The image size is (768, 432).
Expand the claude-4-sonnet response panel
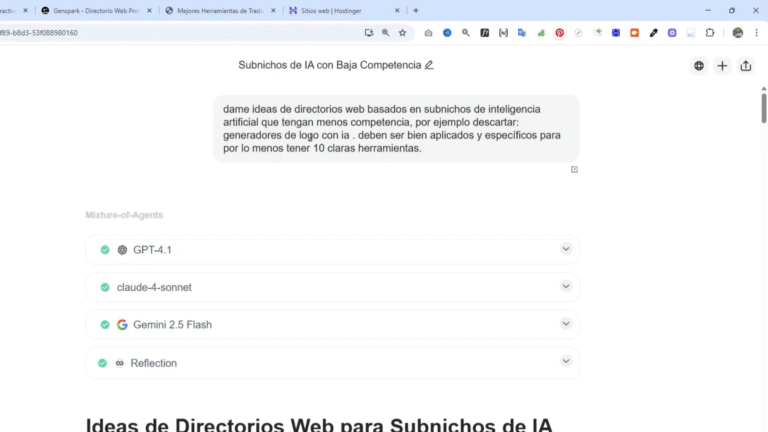[x=566, y=286]
